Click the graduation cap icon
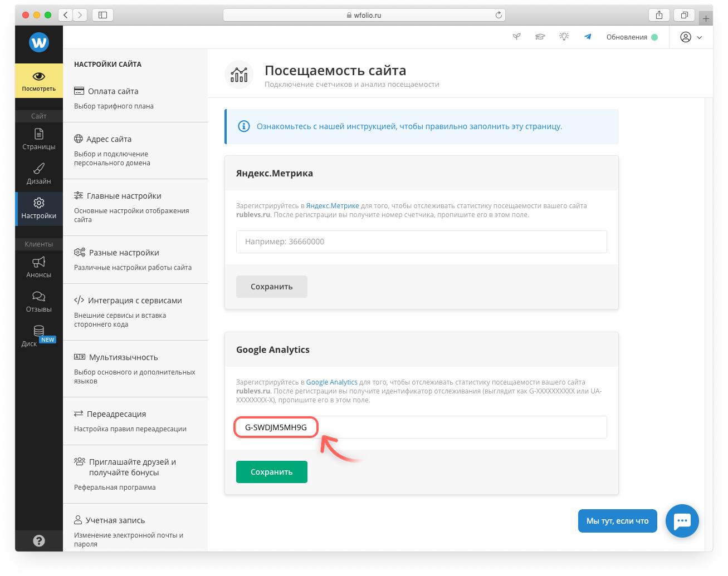This screenshot has width=728, height=576. pos(540,37)
